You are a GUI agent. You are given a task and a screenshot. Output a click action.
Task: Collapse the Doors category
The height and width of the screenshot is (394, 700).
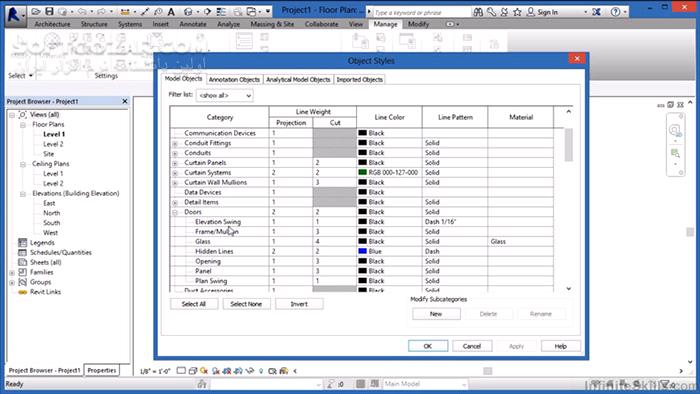pos(175,212)
